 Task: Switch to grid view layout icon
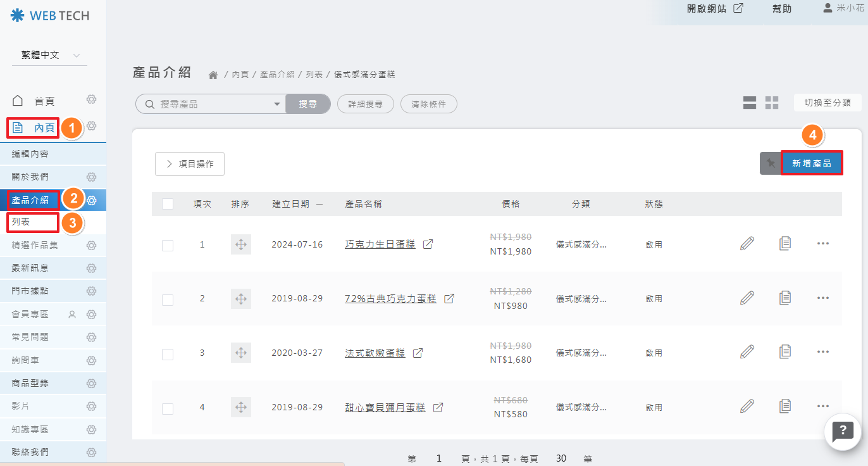click(772, 103)
